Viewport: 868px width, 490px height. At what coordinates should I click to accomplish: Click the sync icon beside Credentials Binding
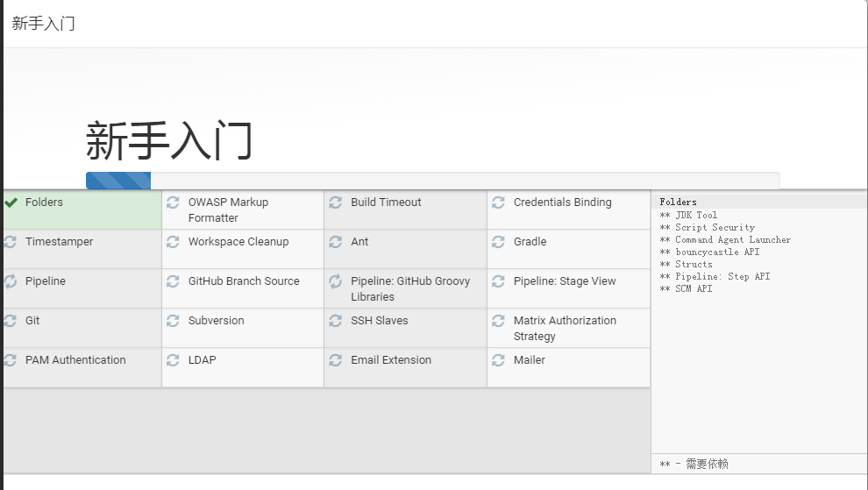tap(498, 202)
